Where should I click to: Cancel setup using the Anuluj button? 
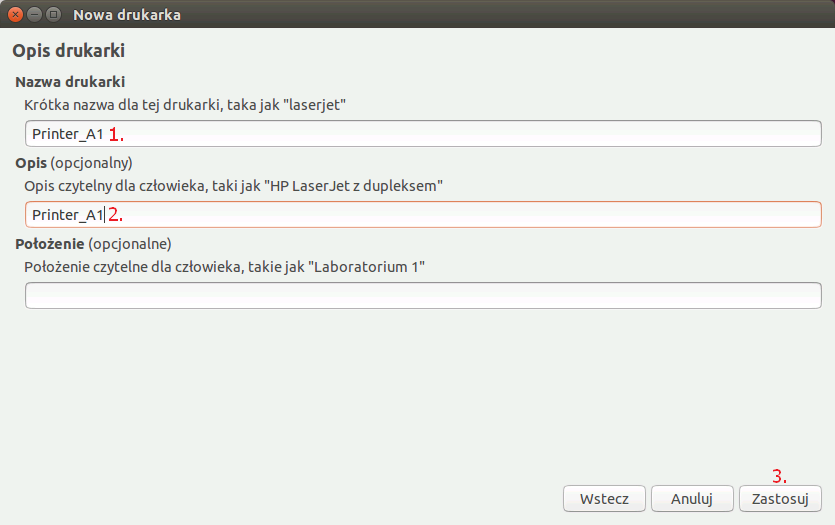(x=692, y=499)
